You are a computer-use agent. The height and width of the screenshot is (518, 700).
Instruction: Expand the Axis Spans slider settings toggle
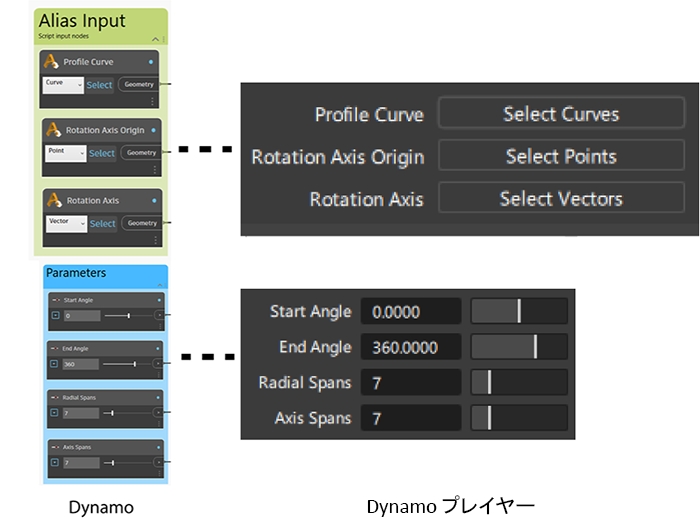(x=55, y=462)
